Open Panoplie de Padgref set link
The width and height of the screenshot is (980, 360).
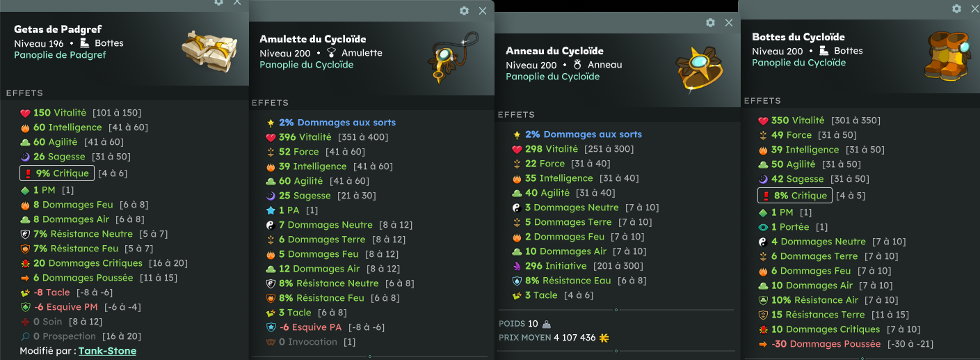tap(60, 55)
